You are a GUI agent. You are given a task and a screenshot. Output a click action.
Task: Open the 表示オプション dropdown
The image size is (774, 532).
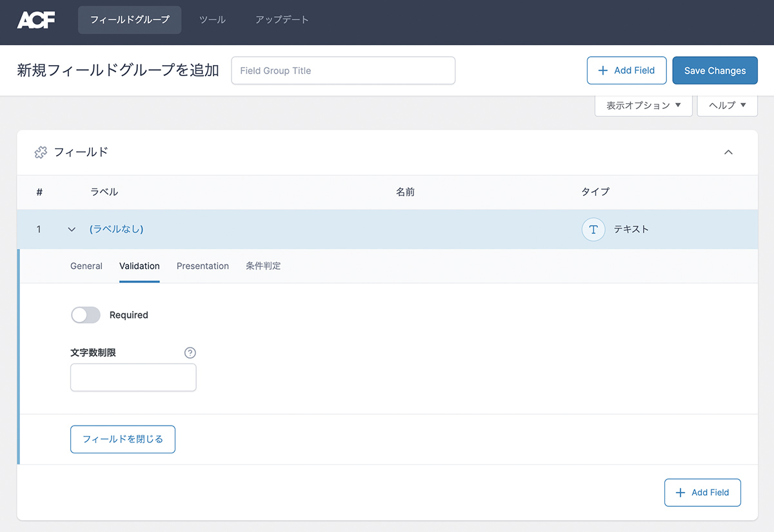644,105
